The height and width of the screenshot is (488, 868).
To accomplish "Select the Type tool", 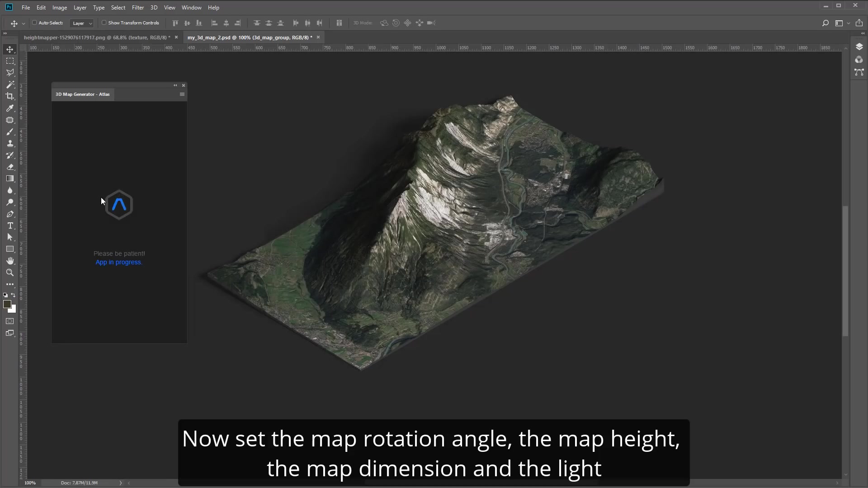I will pyautogui.click(x=10, y=225).
